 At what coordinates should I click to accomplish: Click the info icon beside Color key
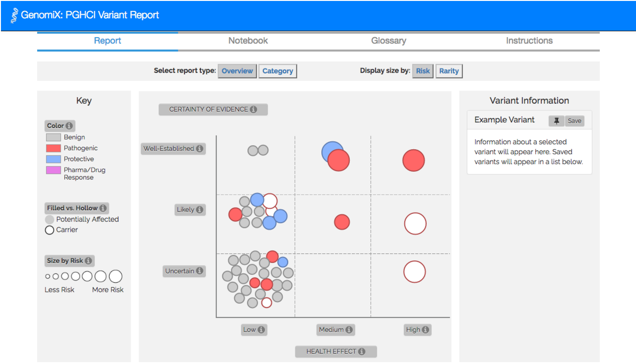(x=69, y=126)
